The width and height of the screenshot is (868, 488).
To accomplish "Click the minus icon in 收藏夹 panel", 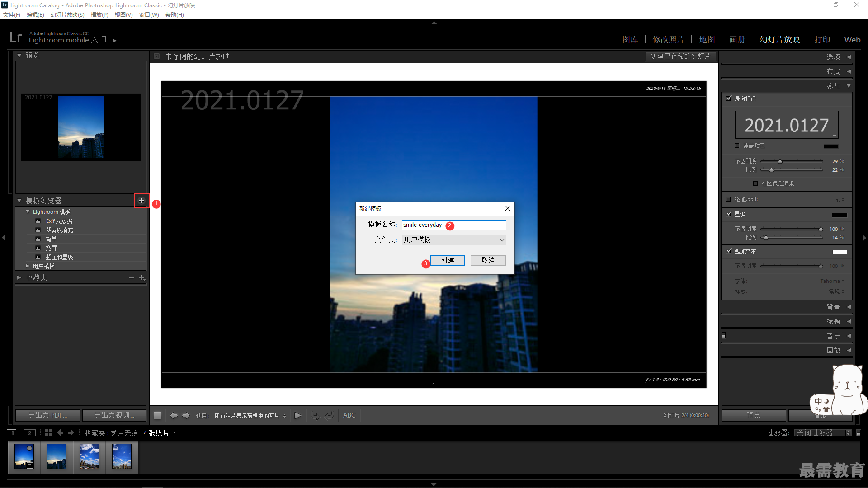I will [132, 277].
